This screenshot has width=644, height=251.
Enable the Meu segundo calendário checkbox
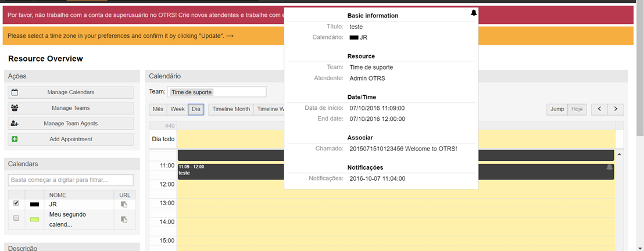tap(16, 218)
